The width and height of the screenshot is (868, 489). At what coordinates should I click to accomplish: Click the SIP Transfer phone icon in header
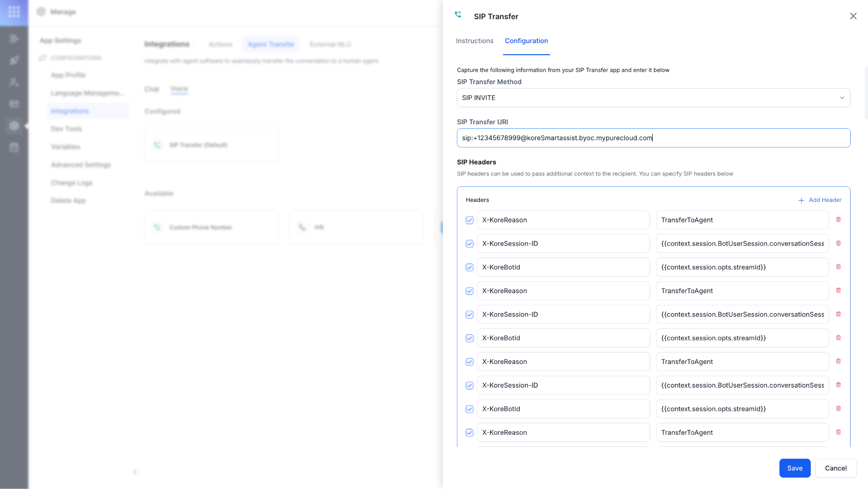click(458, 15)
